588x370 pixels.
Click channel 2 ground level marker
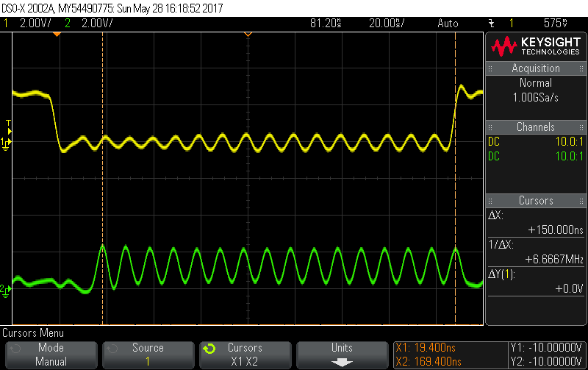[6, 291]
